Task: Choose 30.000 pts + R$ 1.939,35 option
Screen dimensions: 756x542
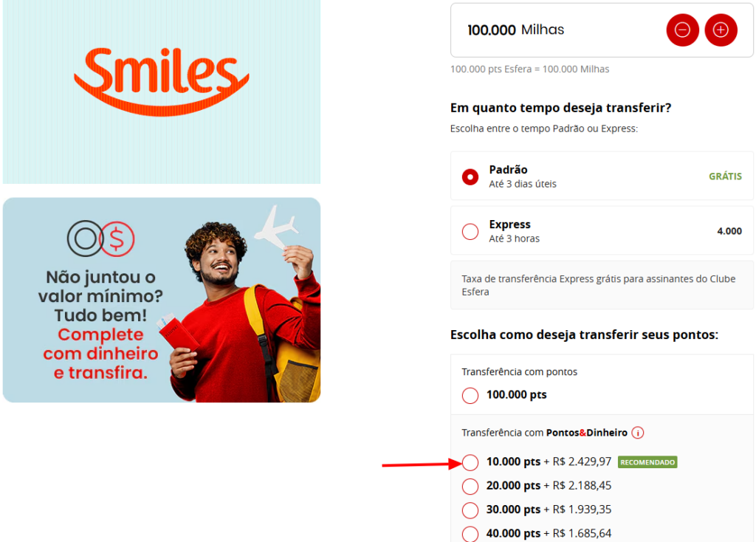Action: [x=470, y=510]
